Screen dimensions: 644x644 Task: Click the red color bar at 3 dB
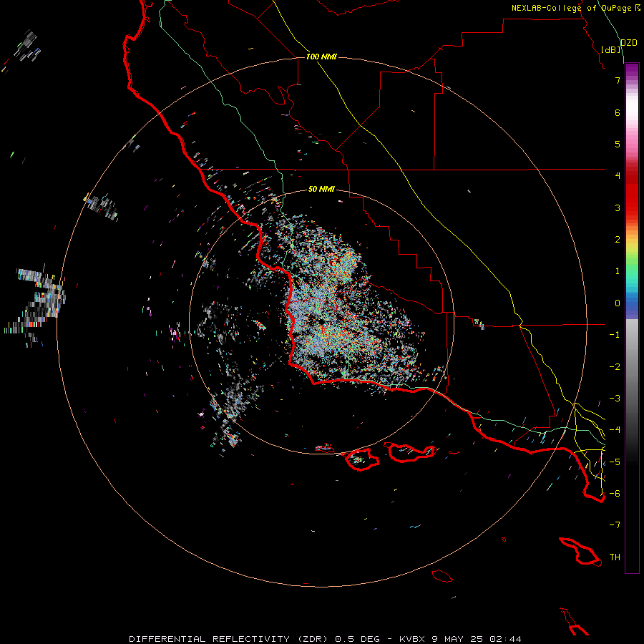click(x=631, y=208)
